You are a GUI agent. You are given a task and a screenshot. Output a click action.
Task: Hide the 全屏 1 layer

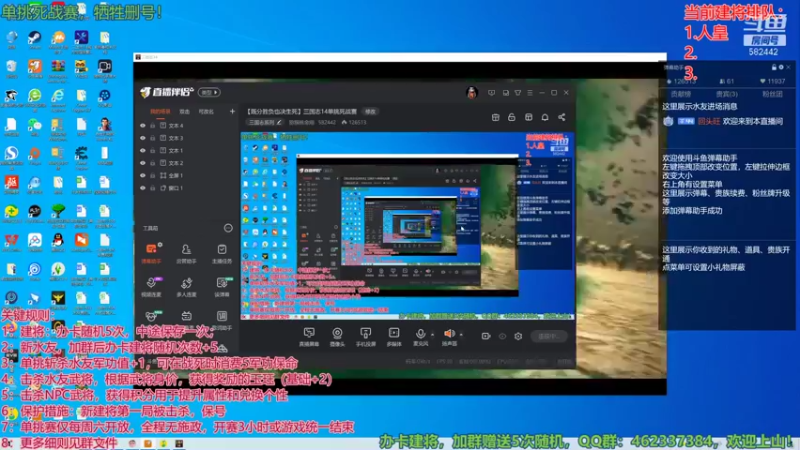click(x=143, y=176)
